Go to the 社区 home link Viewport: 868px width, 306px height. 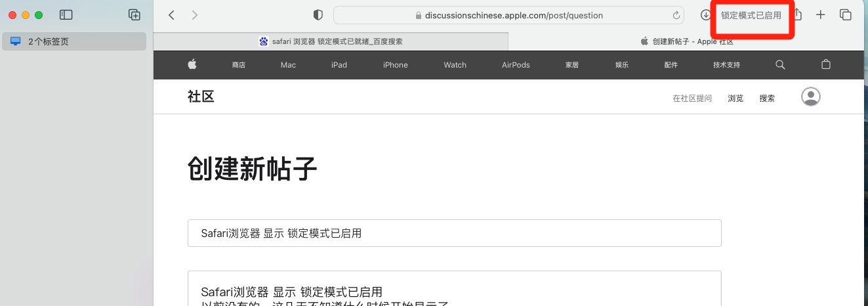point(201,97)
